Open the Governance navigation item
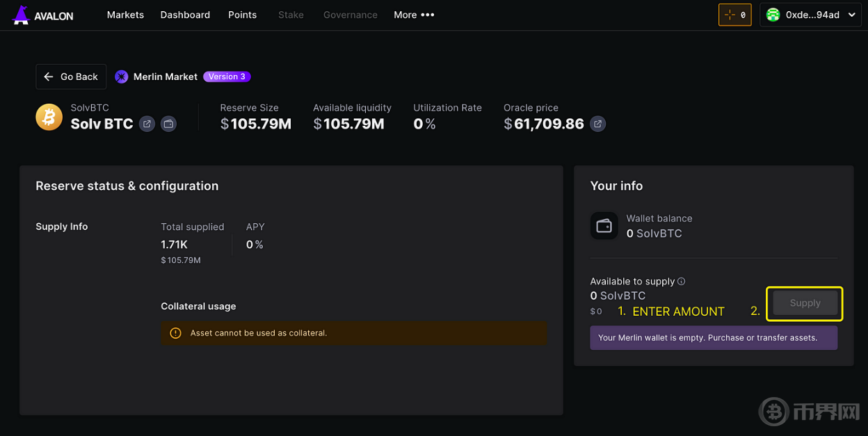Viewport: 868px width, 436px height. click(x=351, y=15)
